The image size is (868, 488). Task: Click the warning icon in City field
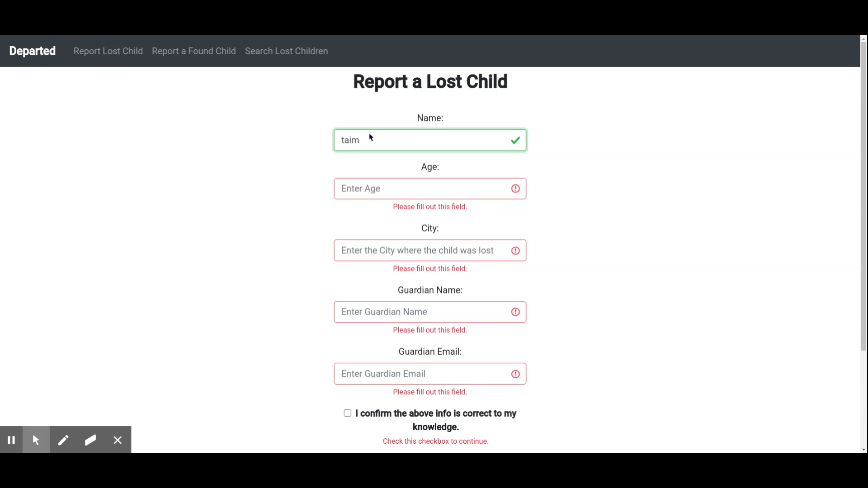(515, 251)
